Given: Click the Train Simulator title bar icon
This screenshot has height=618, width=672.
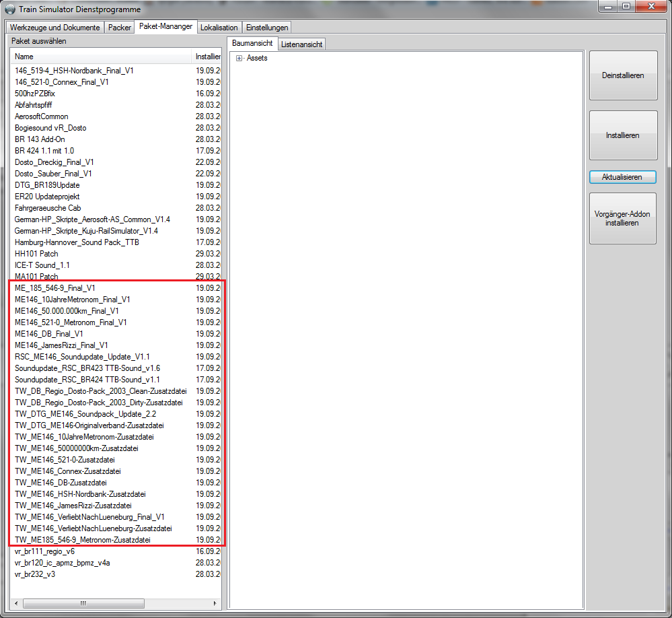Looking at the screenshot, I should click(x=10, y=9).
